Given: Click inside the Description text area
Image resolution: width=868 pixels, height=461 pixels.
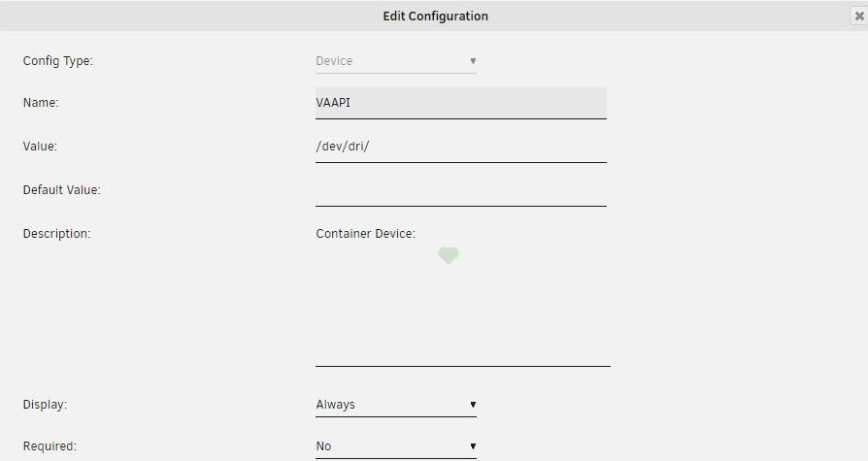Looking at the screenshot, I should point(462,311).
